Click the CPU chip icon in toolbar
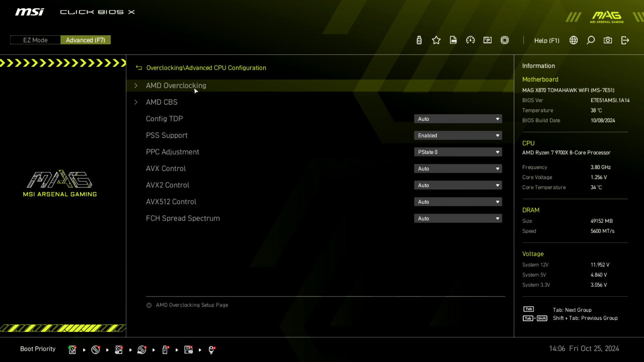644x362 pixels. coord(504,40)
